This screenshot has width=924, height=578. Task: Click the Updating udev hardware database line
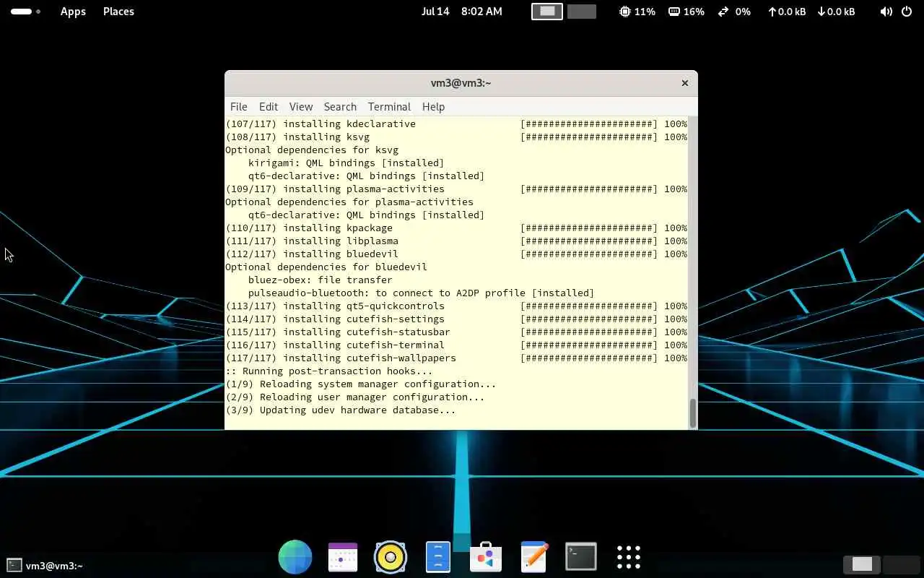point(341,410)
